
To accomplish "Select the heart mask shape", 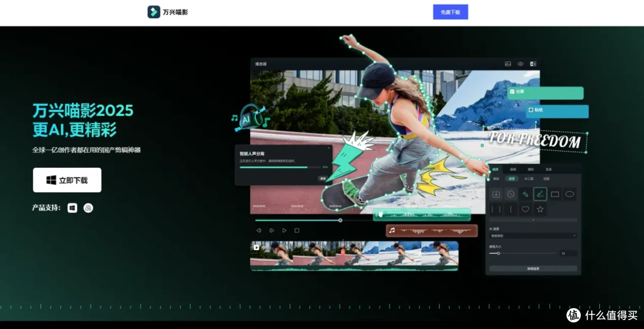I will 525,210.
